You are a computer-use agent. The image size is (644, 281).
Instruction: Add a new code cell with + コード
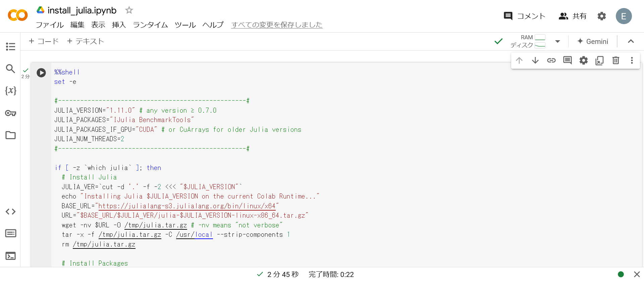(x=44, y=41)
